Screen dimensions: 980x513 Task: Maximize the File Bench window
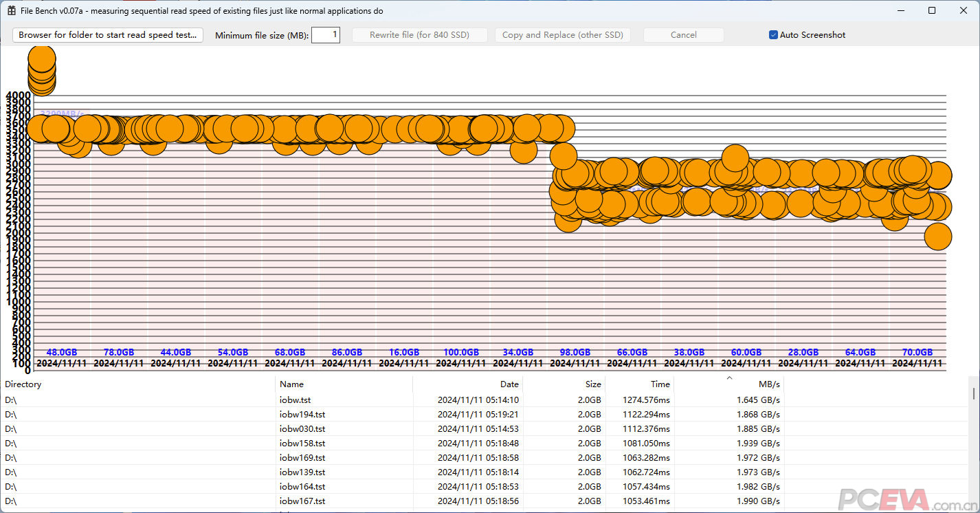coord(932,10)
